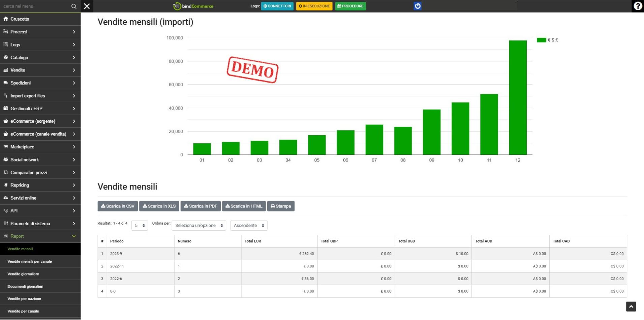Screen dimensions: 644x320
Task: Open the results-per-page dropdown showing 5
Action: pyautogui.click(x=140, y=226)
